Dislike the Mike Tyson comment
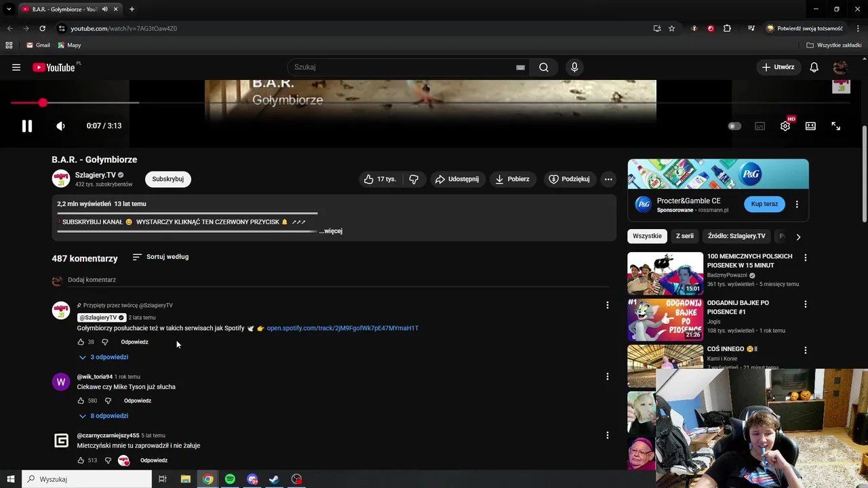 tap(108, 401)
